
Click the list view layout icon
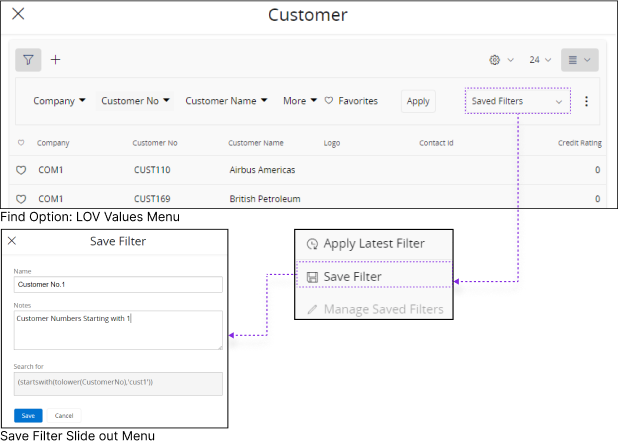tap(579, 60)
